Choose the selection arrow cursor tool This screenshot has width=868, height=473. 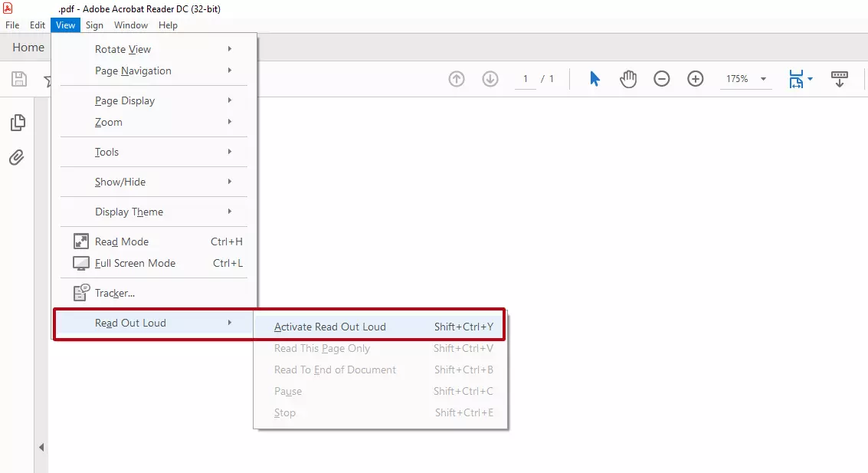point(594,79)
